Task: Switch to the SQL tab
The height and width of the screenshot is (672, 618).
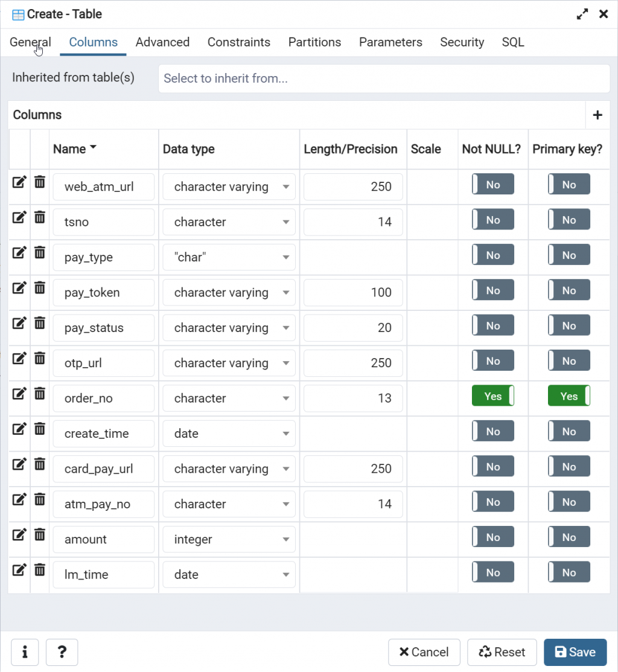Action: coord(512,42)
